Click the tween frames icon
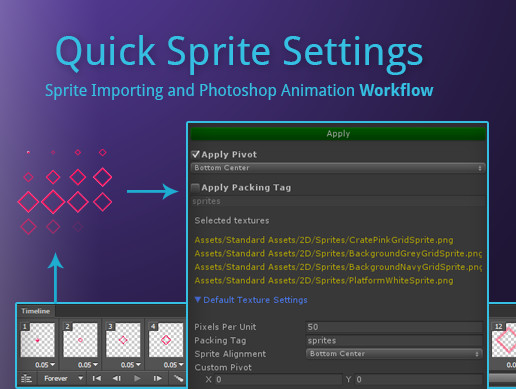This screenshot has width=516, height=389. click(178, 378)
